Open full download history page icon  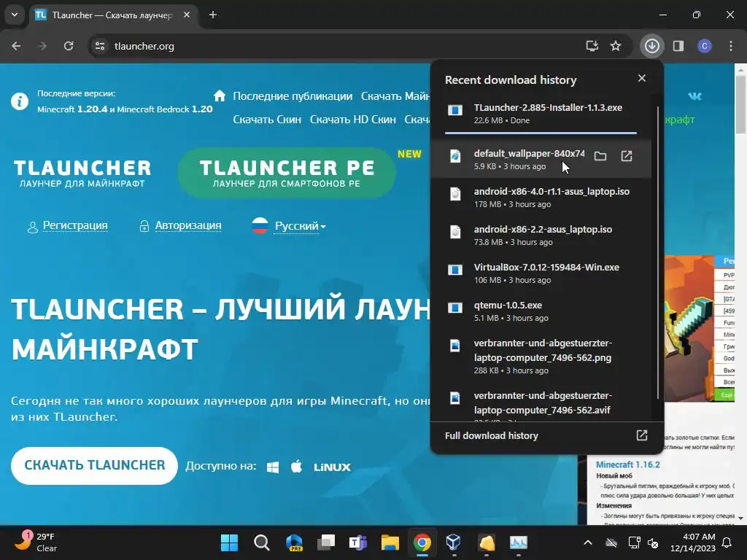pyautogui.click(x=642, y=435)
